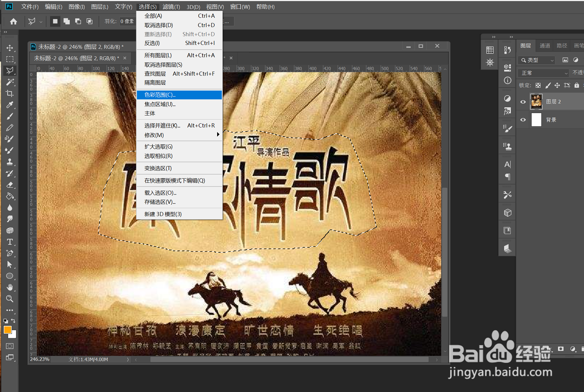Click the Home icon in the options bar
Screen dimensions: 584x392
pos(13,21)
